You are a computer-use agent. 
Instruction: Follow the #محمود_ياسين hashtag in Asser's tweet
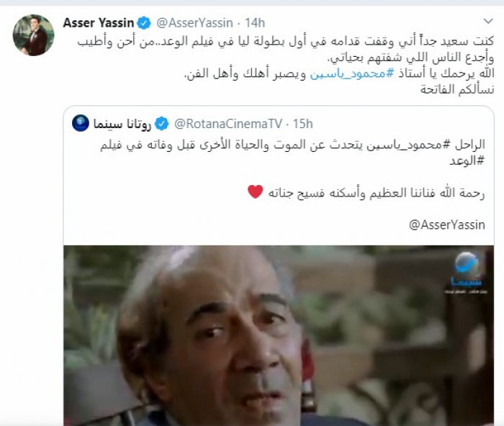coord(351,73)
